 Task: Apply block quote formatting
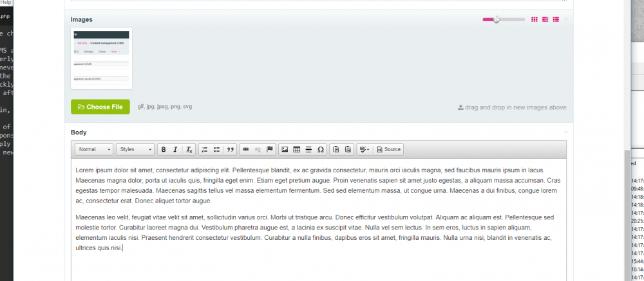pyautogui.click(x=230, y=149)
